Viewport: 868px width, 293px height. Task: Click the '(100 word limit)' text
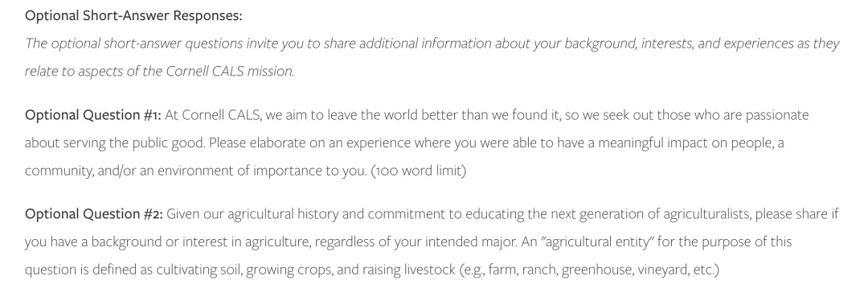419,171
